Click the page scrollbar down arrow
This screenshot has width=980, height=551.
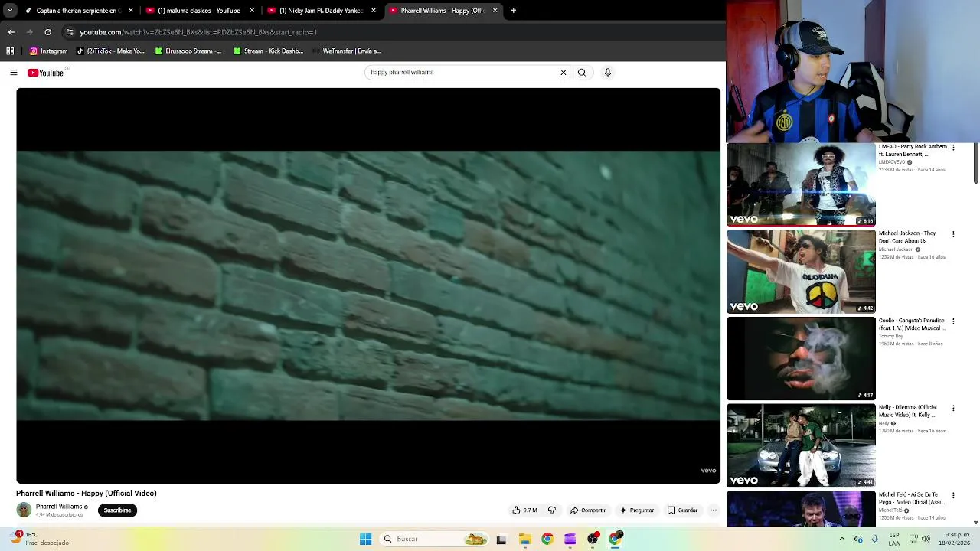(975, 522)
